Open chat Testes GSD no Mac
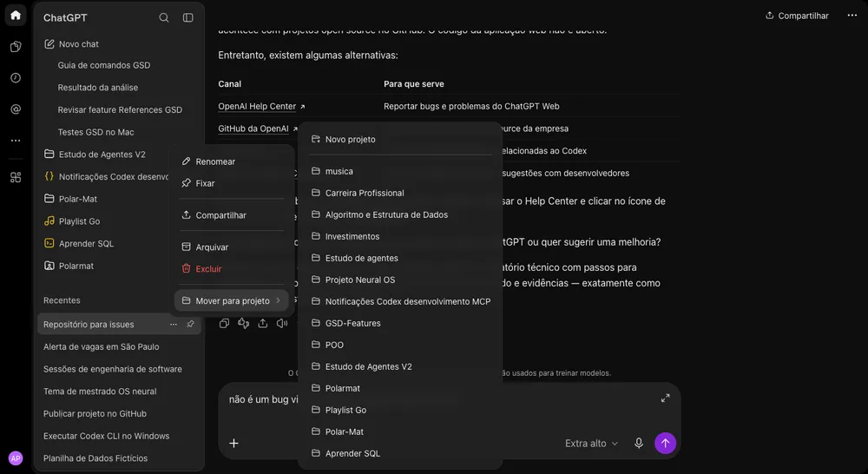Image resolution: width=868 pixels, height=474 pixels. (95, 132)
